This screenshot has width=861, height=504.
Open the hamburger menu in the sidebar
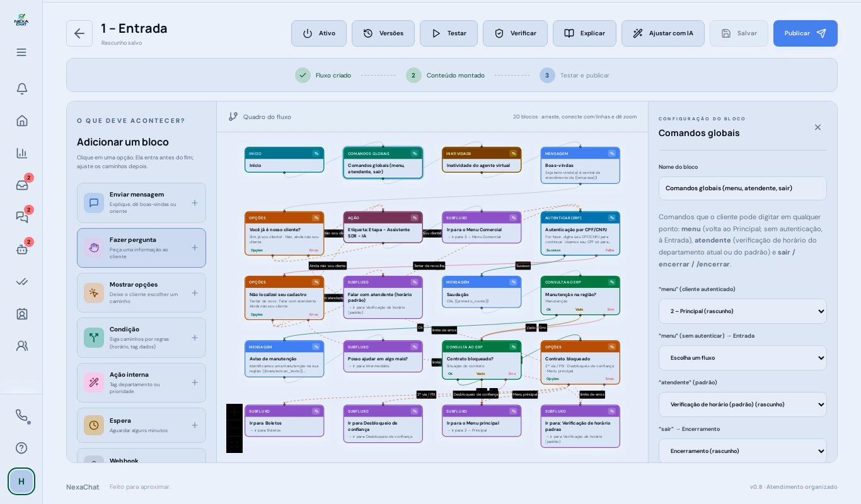click(21, 52)
